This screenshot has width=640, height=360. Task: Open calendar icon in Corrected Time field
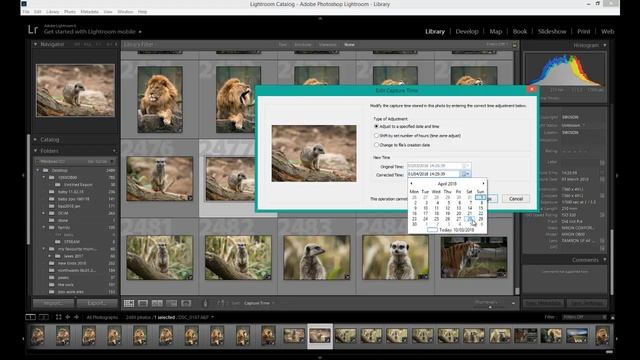(465, 174)
